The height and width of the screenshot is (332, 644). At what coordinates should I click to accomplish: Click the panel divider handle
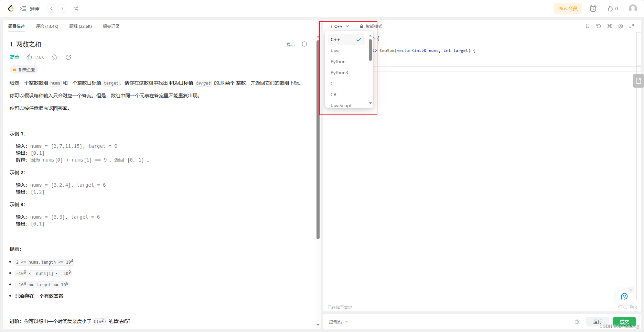[322, 166]
